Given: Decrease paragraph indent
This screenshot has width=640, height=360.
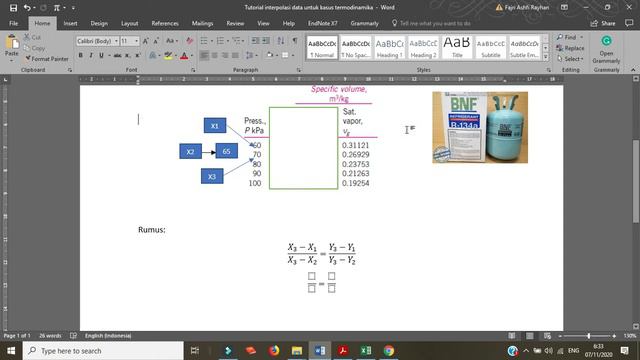Looking at the screenshot, I should [x=255, y=40].
